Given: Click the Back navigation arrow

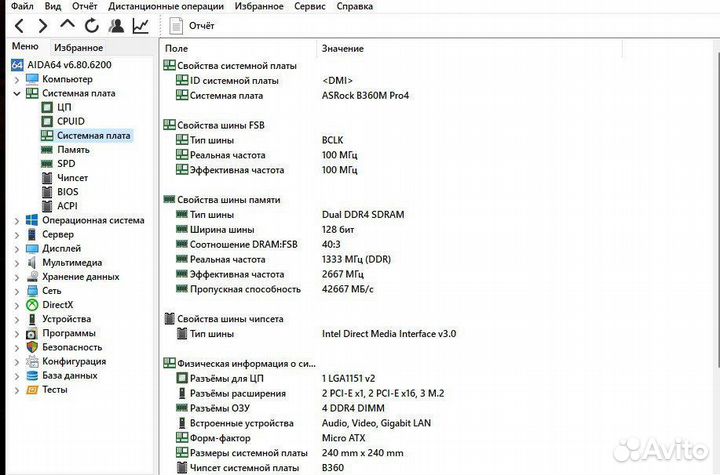Looking at the screenshot, I should (x=19, y=26).
